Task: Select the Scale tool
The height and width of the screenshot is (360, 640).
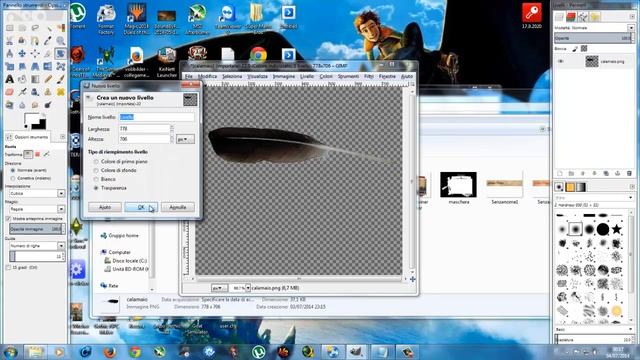Action: tap(9, 67)
